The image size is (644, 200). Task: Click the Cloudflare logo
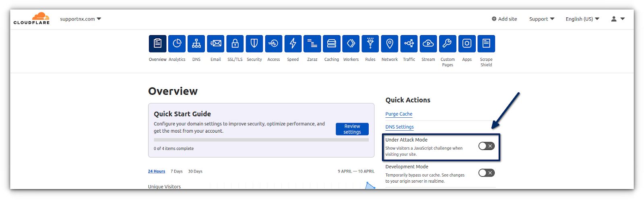pyautogui.click(x=32, y=19)
